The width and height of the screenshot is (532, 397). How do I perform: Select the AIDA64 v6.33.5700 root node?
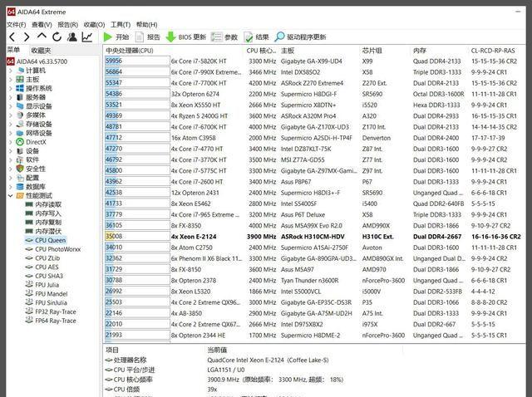click(x=37, y=61)
